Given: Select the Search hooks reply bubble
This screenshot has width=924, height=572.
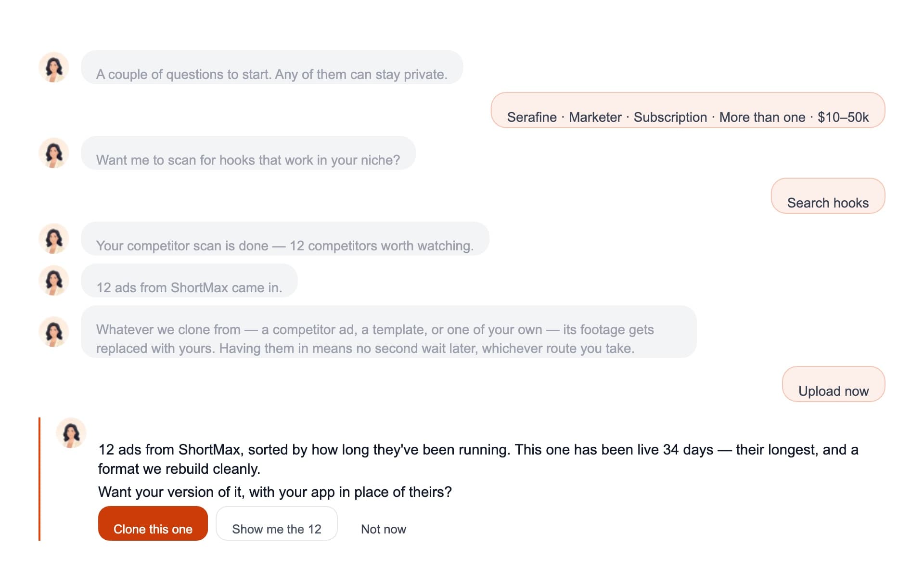Looking at the screenshot, I should tap(828, 196).
